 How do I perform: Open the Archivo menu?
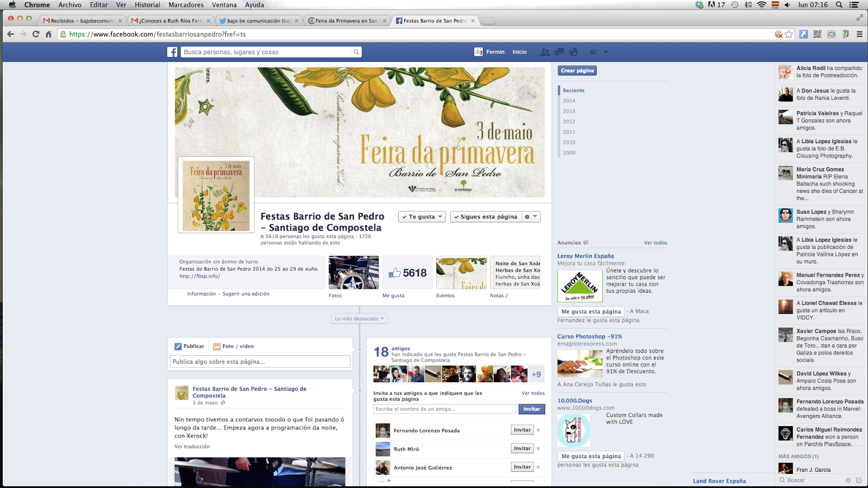coord(70,5)
